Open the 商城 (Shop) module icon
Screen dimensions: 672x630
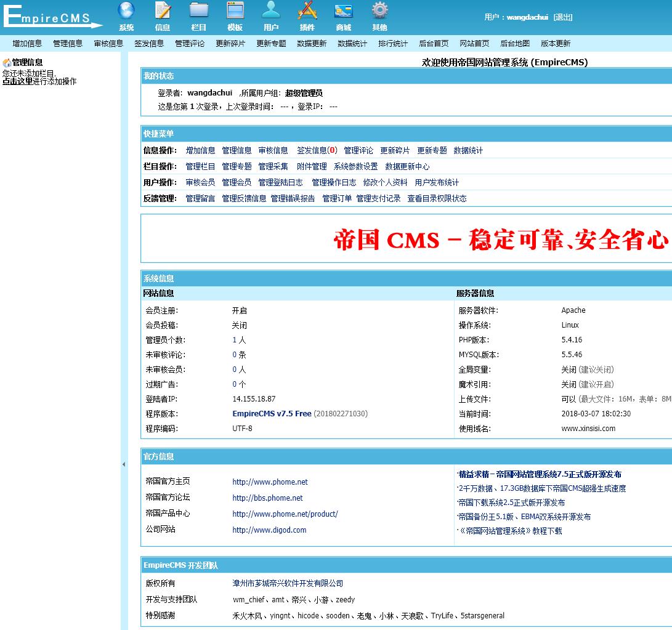click(x=342, y=15)
